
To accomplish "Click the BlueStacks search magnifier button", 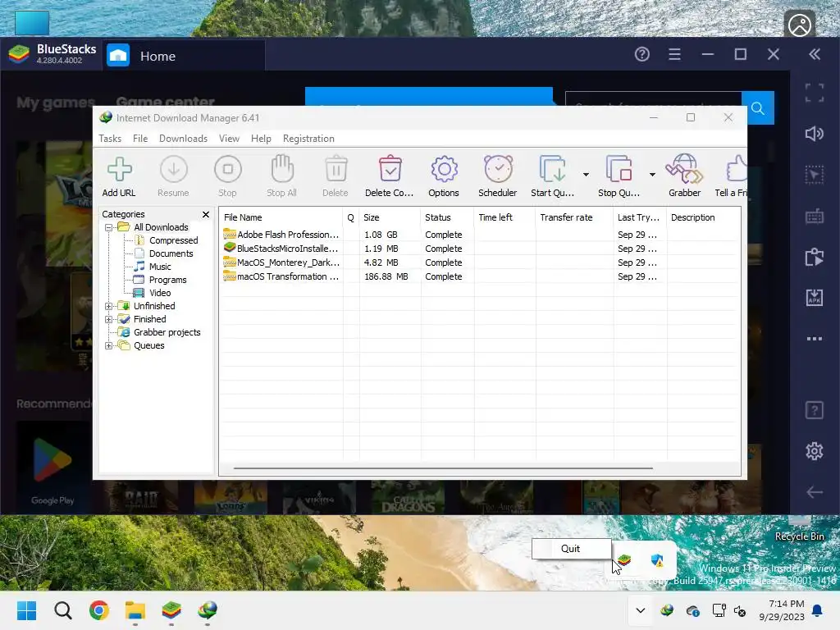I will [757, 108].
